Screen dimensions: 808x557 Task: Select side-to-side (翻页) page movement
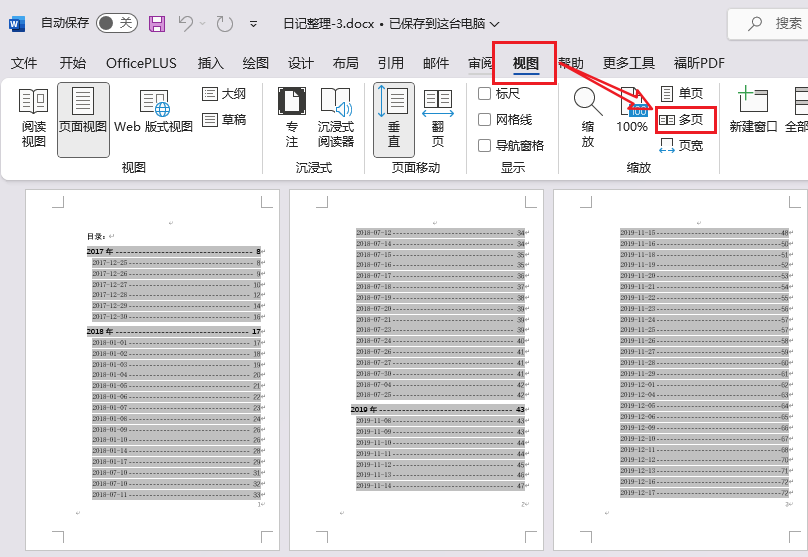pyautogui.click(x=437, y=119)
